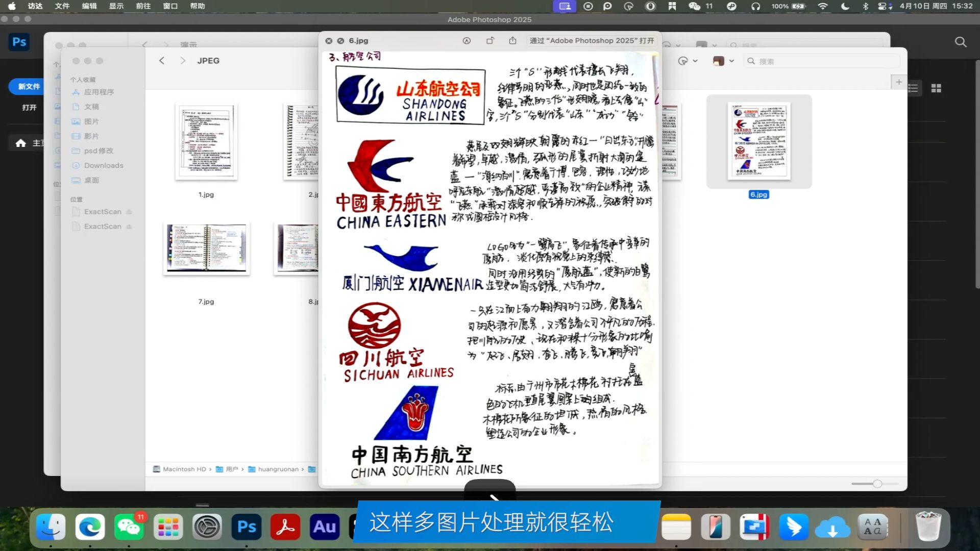Close the 6.jpg Quick Look preview
This screenshot has width=980, height=551.
coord(329,41)
